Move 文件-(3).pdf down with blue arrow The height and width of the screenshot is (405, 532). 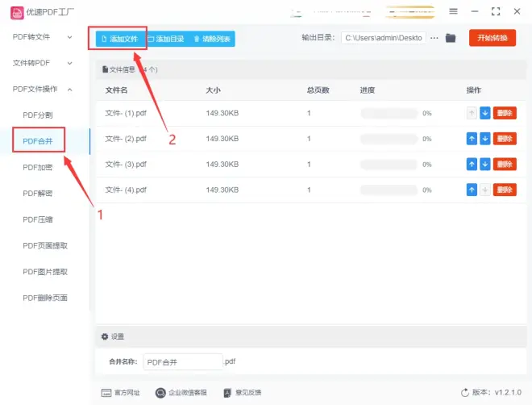tap(485, 165)
